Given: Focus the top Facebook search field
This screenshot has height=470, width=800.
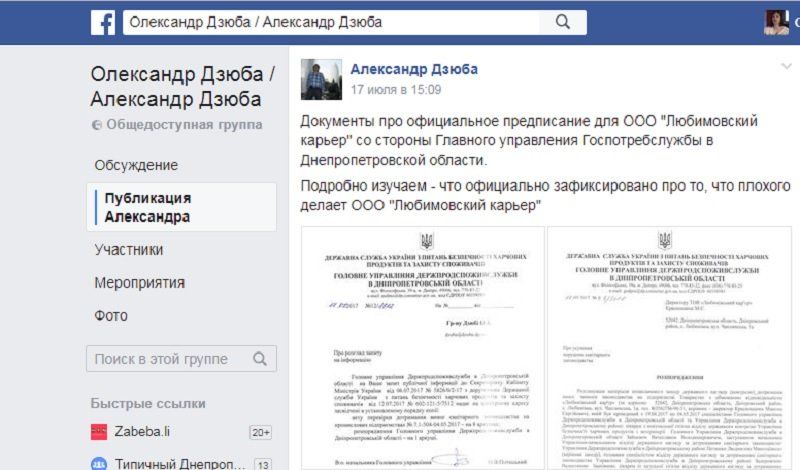Looking at the screenshot, I should click(331, 22).
